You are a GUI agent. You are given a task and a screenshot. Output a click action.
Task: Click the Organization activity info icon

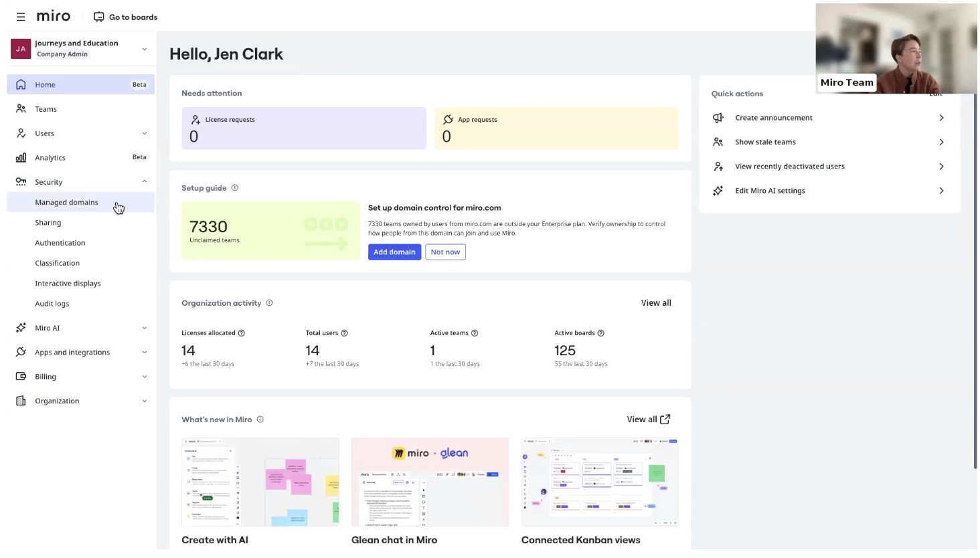[x=269, y=302]
